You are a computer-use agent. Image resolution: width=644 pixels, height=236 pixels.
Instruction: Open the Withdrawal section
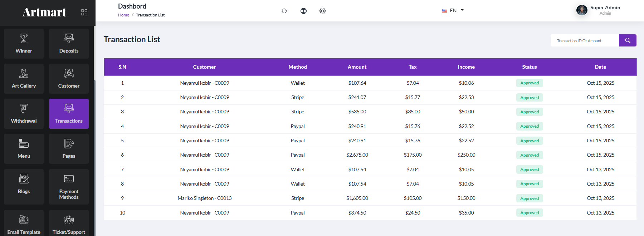(x=24, y=114)
